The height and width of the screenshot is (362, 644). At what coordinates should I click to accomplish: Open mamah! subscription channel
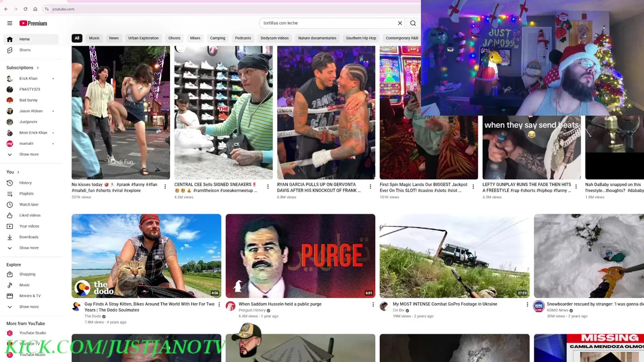pyautogui.click(x=31, y=144)
